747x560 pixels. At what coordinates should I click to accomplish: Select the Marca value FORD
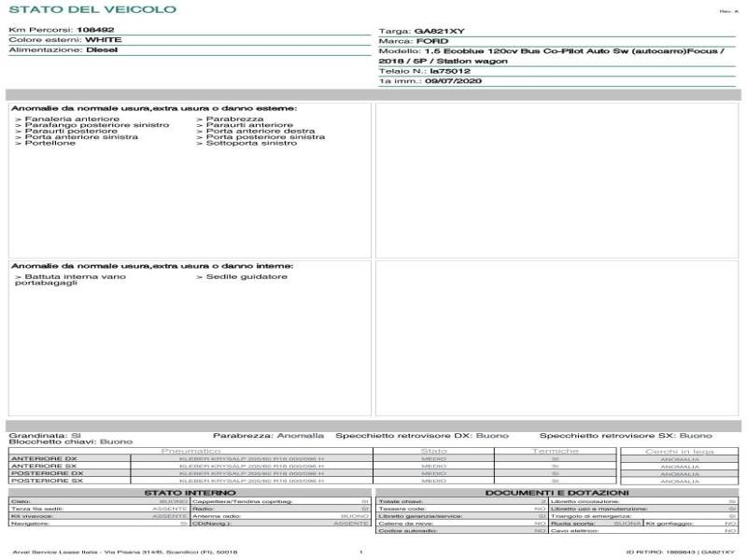click(432, 41)
